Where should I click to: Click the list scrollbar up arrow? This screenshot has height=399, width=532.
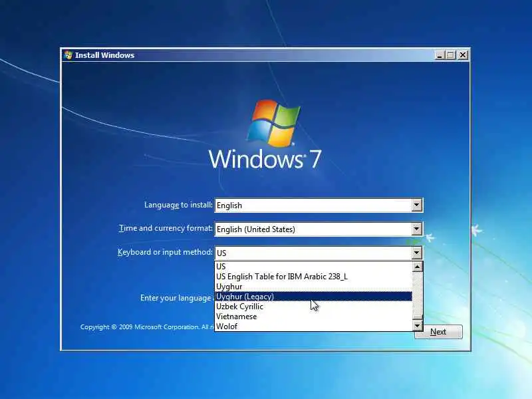click(x=418, y=267)
